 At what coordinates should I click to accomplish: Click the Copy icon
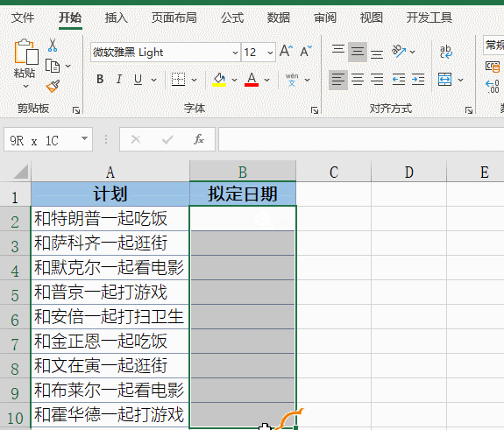pyautogui.click(x=53, y=66)
